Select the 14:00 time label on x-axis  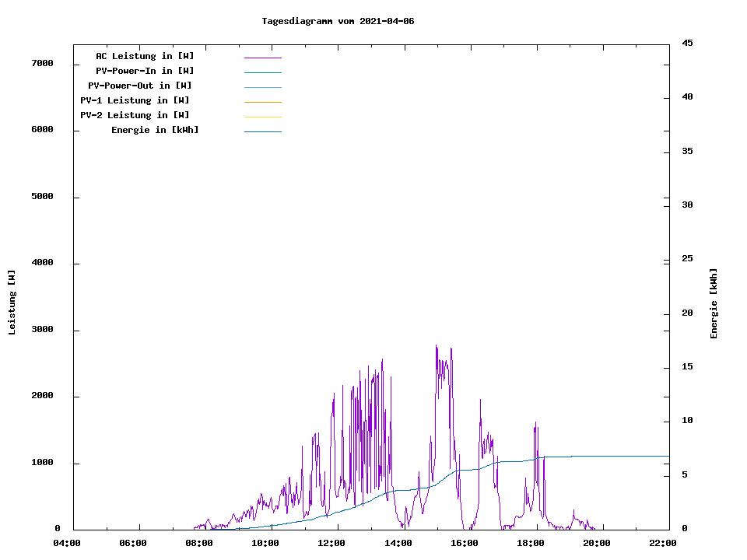[x=398, y=543]
